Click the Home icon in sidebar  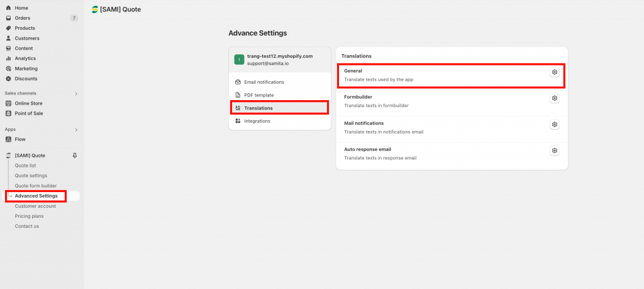pyautogui.click(x=8, y=8)
